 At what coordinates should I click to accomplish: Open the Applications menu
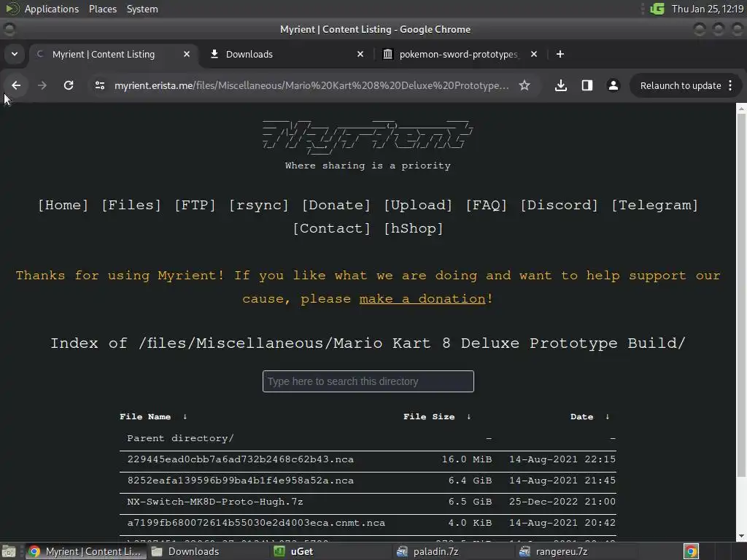coord(52,9)
